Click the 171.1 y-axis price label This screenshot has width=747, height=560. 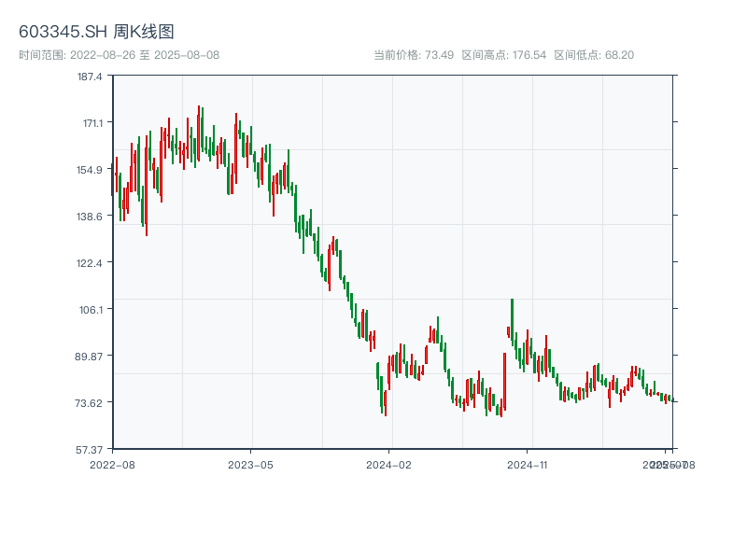coord(90,123)
